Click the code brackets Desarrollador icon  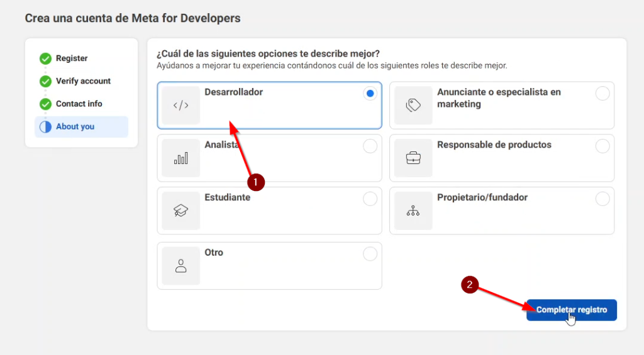[x=180, y=106]
